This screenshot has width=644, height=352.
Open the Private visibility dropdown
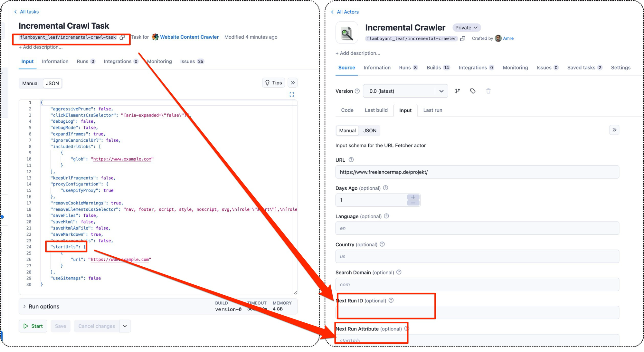coord(466,27)
